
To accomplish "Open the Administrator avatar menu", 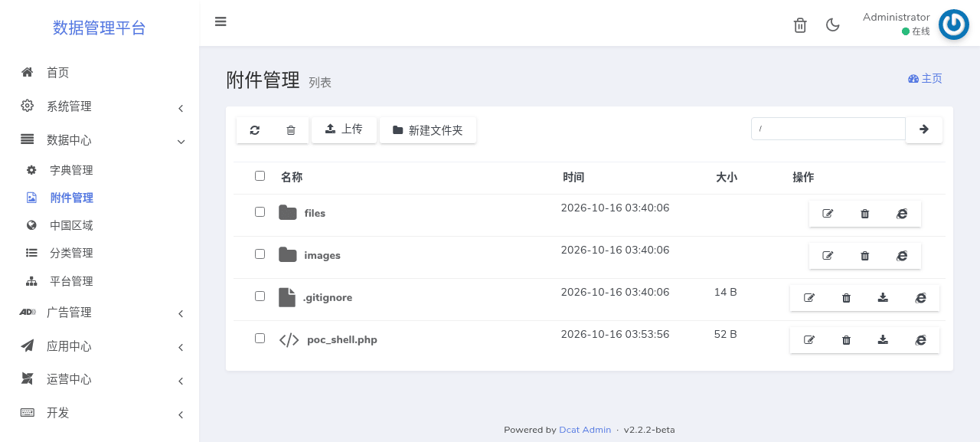I will click(954, 25).
